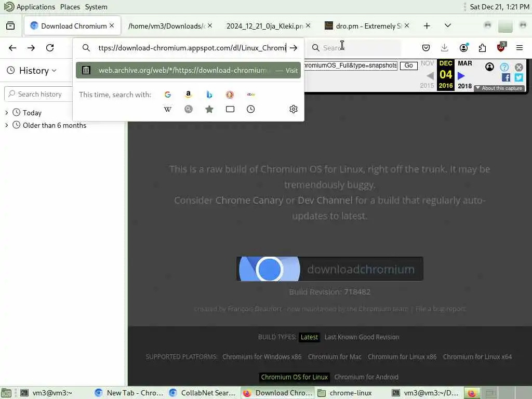The width and height of the screenshot is (532, 399).
Task: Open the list all tabs chevron
Action: [x=448, y=26]
